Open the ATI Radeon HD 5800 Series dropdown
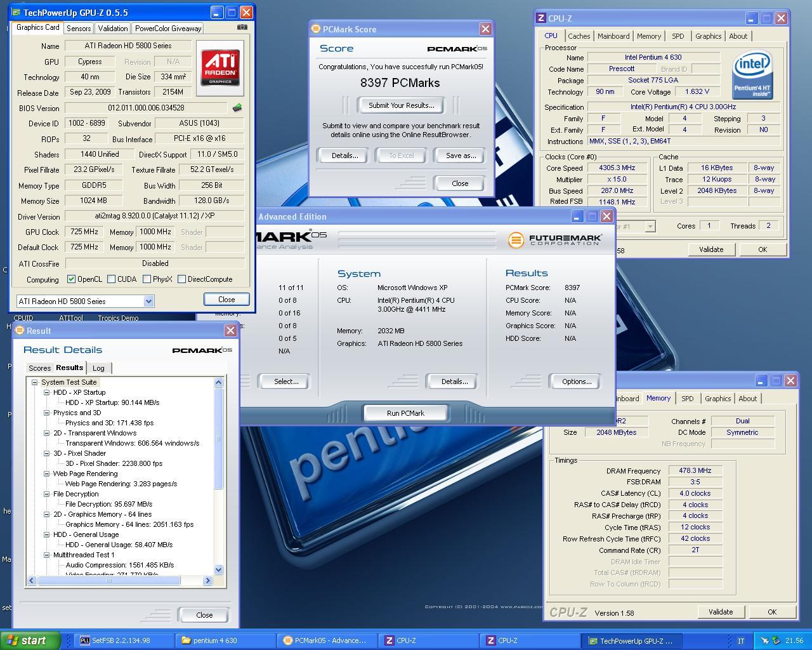Image resolution: width=812 pixels, height=650 pixels. pos(148,302)
